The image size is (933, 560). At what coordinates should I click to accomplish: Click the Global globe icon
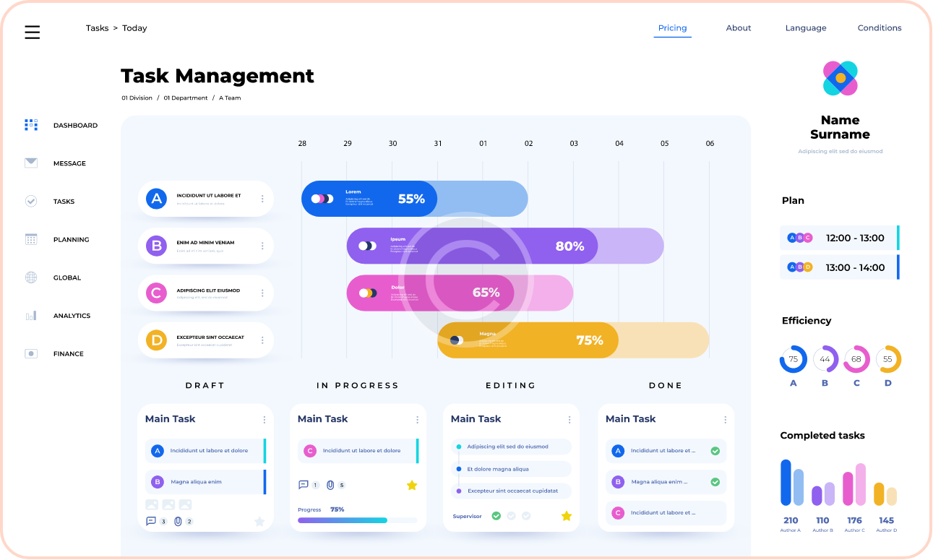[31, 277]
